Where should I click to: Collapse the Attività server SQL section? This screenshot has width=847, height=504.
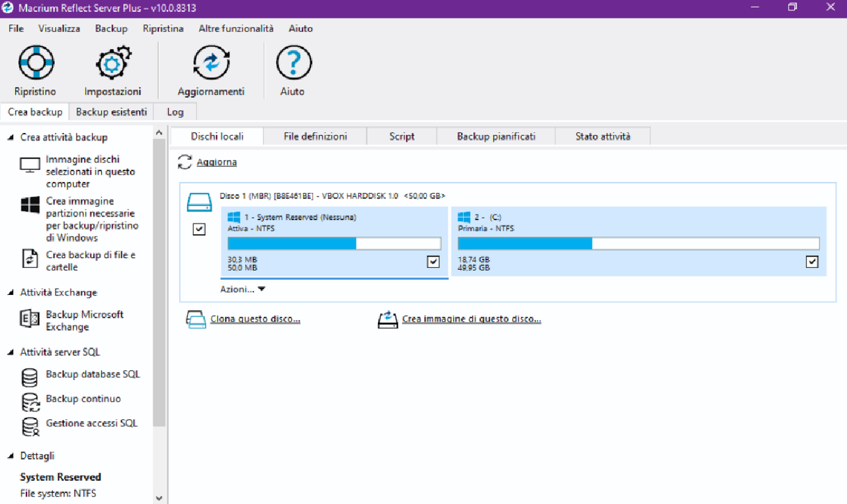[10, 352]
